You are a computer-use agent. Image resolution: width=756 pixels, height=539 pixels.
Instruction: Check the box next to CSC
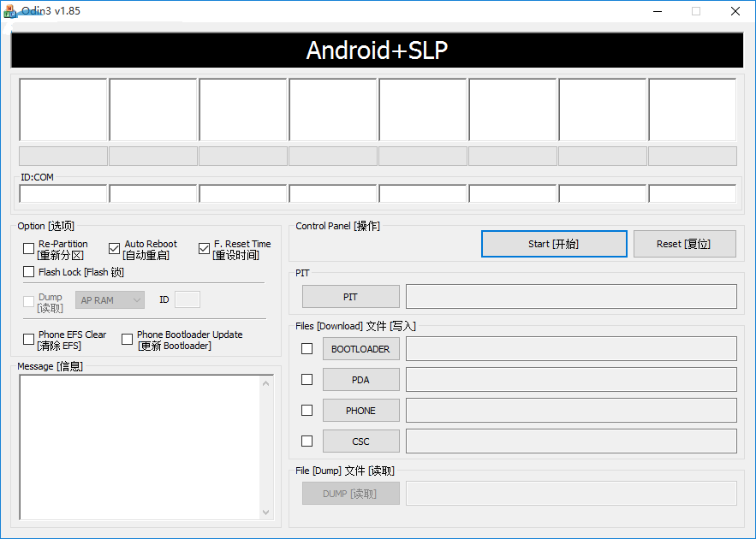307,441
